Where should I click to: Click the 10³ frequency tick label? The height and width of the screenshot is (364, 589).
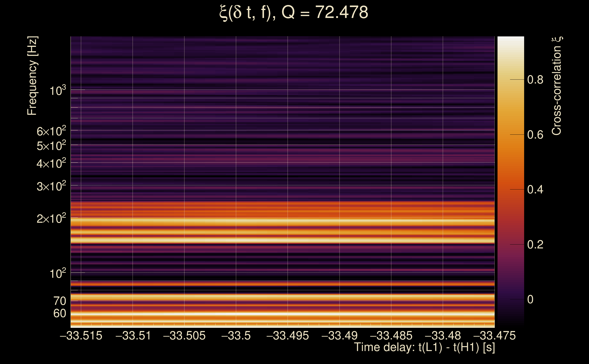pyautogui.click(x=58, y=91)
